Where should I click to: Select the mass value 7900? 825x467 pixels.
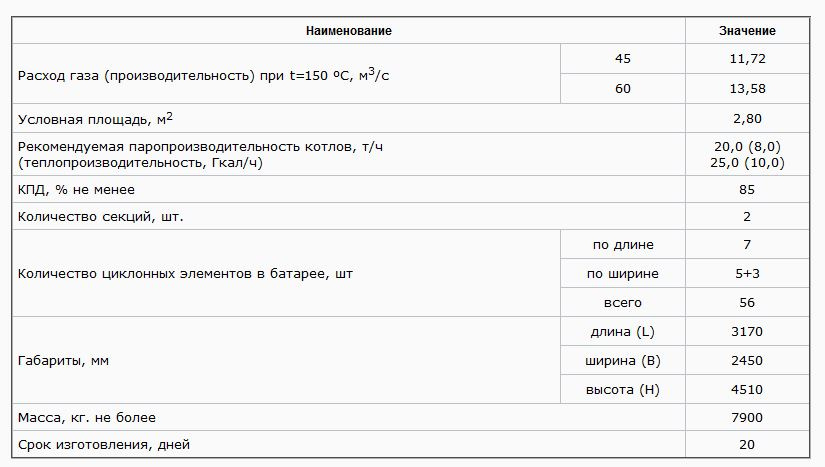coord(747,417)
